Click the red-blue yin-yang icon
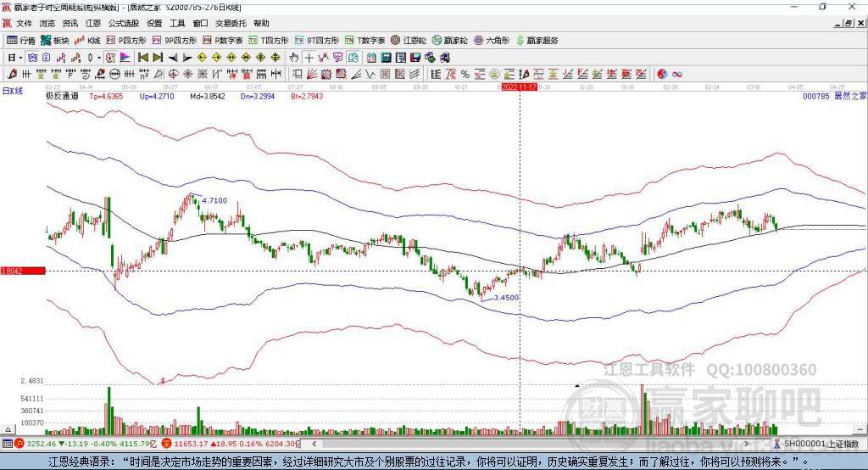The width and height of the screenshot is (868, 470). coord(662,74)
